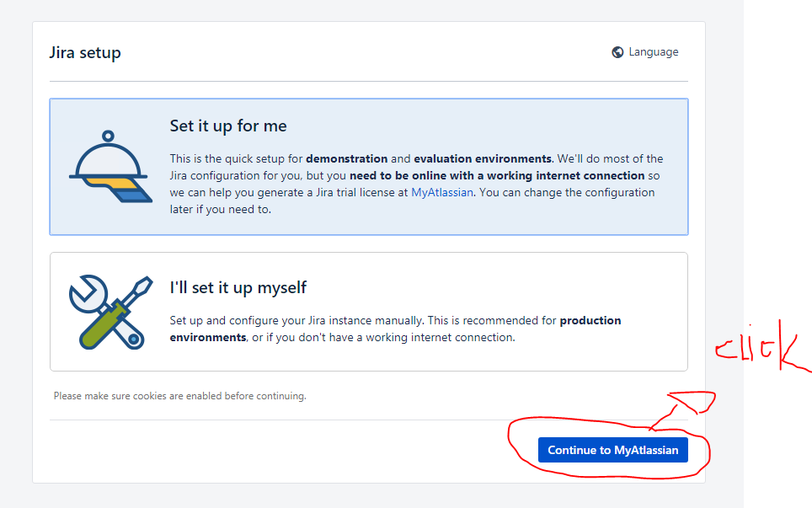Click the cookies enabled notice text
Viewport: 812px width, 508px height.
click(x=179, y=396)
